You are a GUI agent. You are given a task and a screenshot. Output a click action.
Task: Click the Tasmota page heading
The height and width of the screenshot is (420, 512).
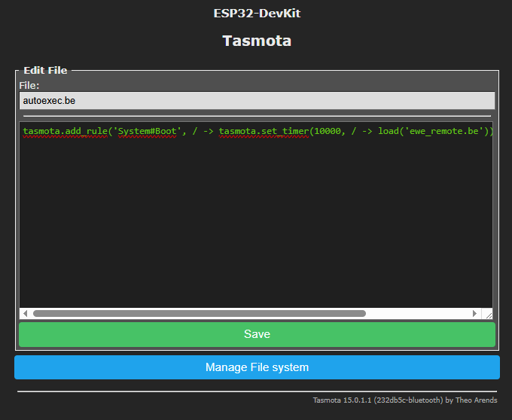click(x=257, y=41)
